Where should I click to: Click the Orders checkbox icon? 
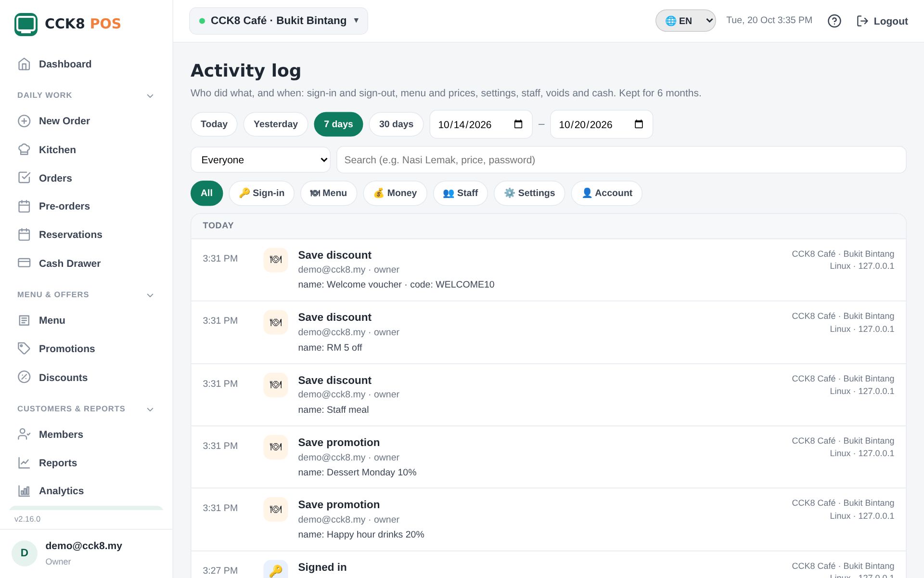point(24,178)
